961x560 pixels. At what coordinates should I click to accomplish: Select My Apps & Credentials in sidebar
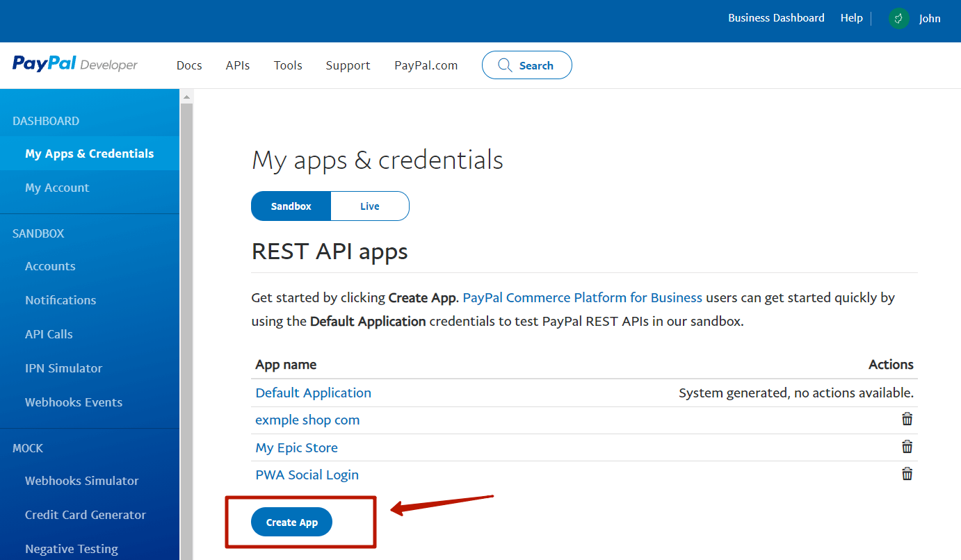(x=90, y=154)
